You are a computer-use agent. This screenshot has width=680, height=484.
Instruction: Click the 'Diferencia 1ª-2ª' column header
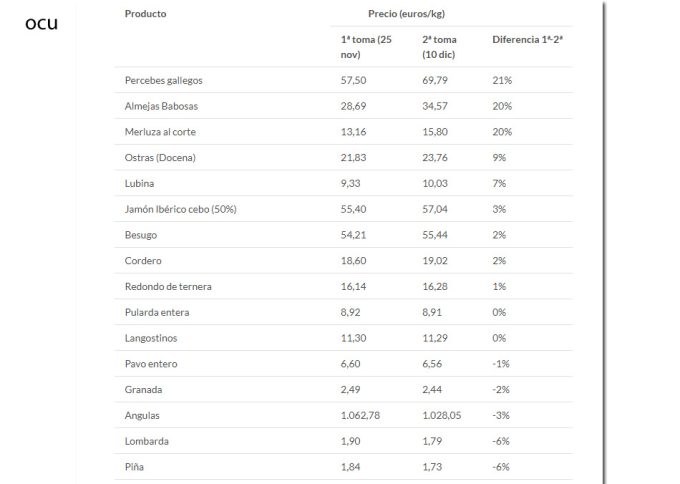click(528, 40)
